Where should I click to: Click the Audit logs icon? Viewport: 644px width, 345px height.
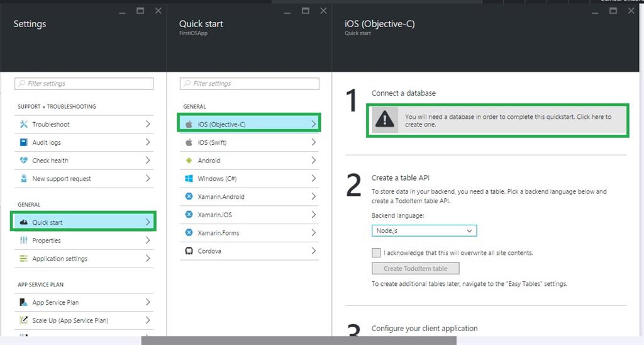[x=24, y=142]
